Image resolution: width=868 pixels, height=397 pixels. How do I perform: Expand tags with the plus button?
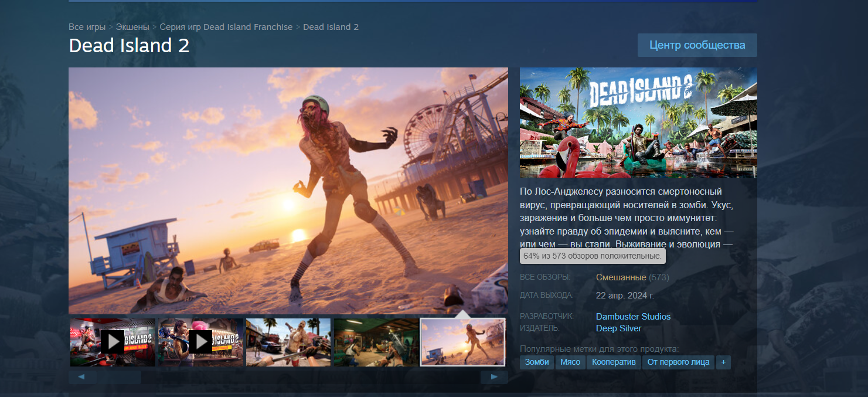723,362
